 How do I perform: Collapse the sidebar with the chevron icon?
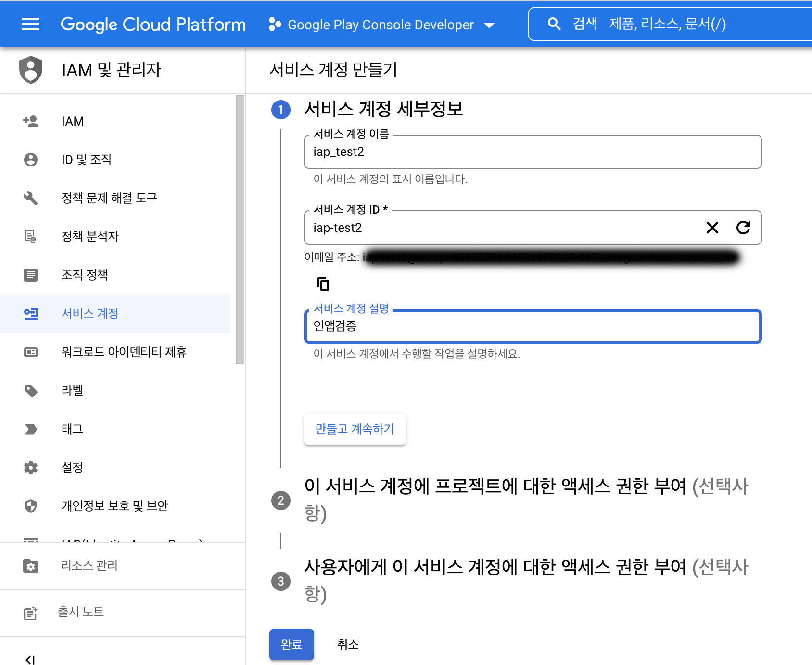pyautogui.click(x=30, y=659)
